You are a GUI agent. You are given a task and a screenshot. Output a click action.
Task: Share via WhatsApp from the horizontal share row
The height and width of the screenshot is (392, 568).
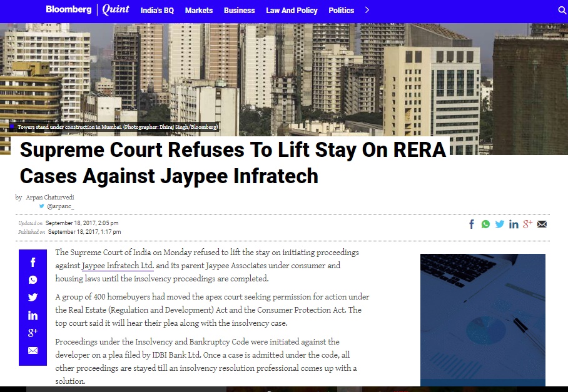(485, 224)
